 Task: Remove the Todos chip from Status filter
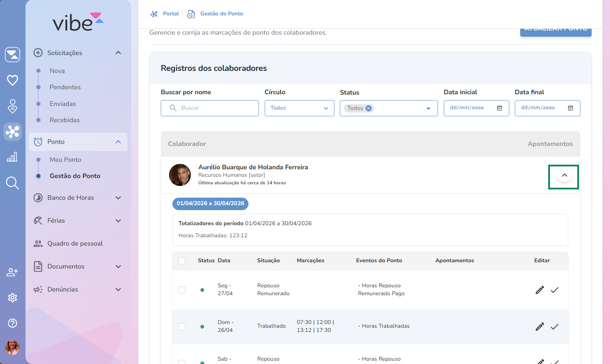click(x=368, y=108)
